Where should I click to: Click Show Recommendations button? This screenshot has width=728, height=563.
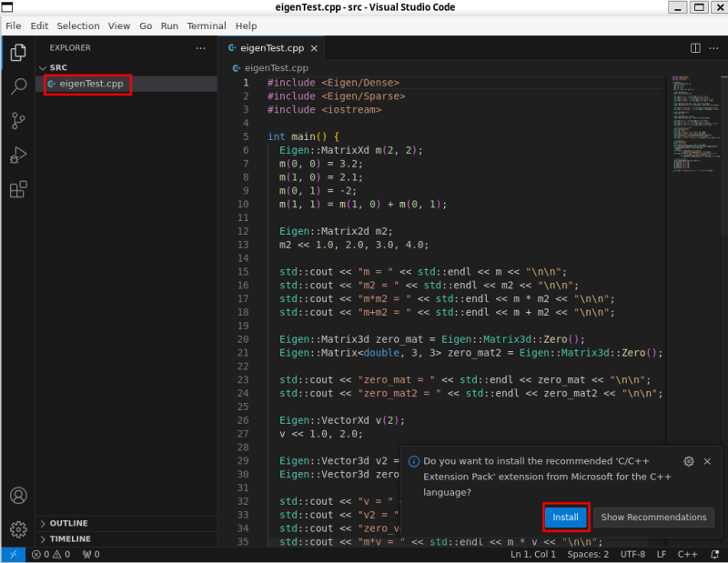click(x=653, y=517)
